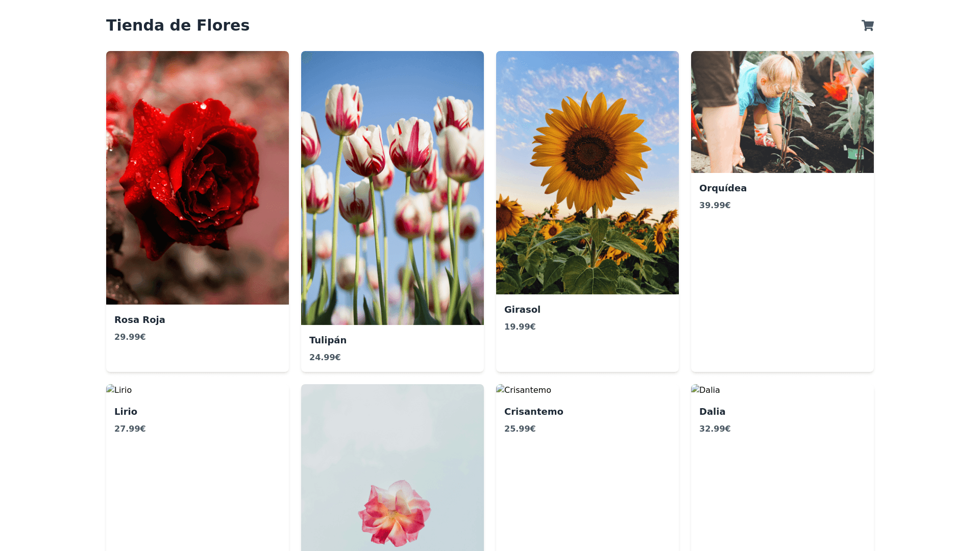Select the Girasol product title
The image size is (980, 551).
coord(522,310)
